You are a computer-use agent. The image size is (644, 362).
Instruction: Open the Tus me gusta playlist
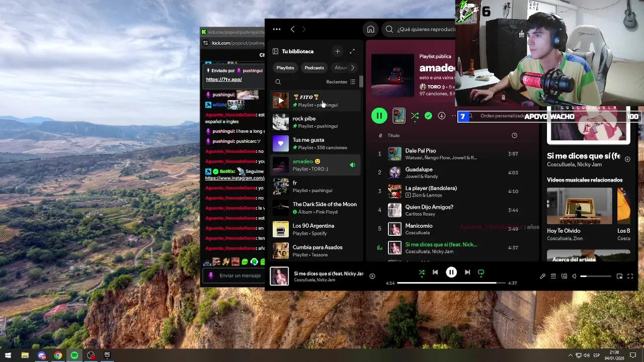point(316,143)
